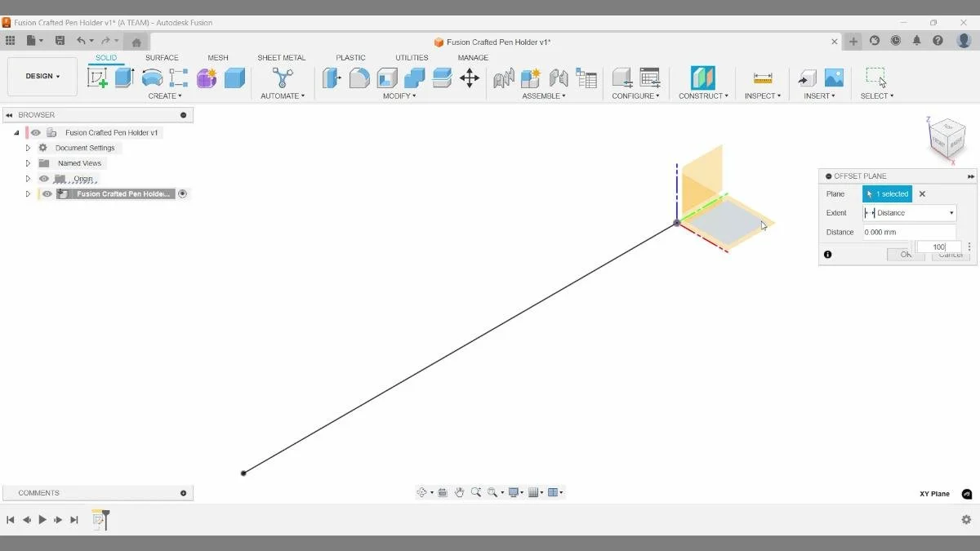980x551 pixels.
Task: Select the Fillet tool icon
Action: [x=359, y=78]
